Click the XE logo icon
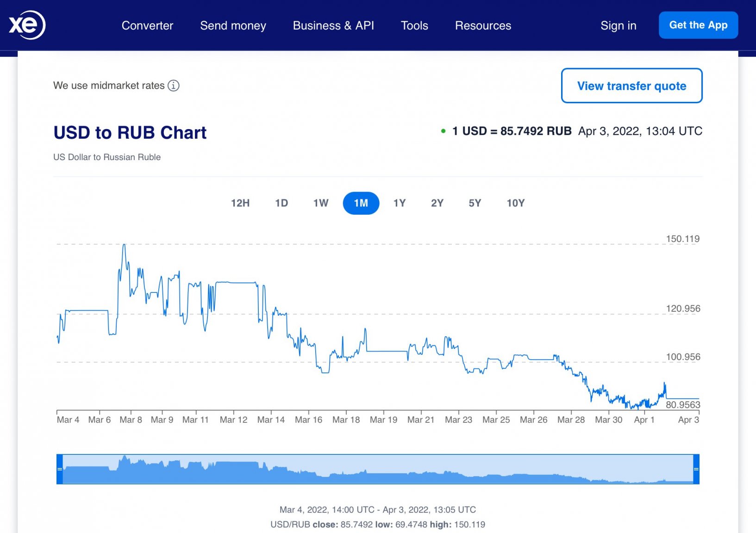The width and height of the screenshot is (756, 533). [27, 25]
